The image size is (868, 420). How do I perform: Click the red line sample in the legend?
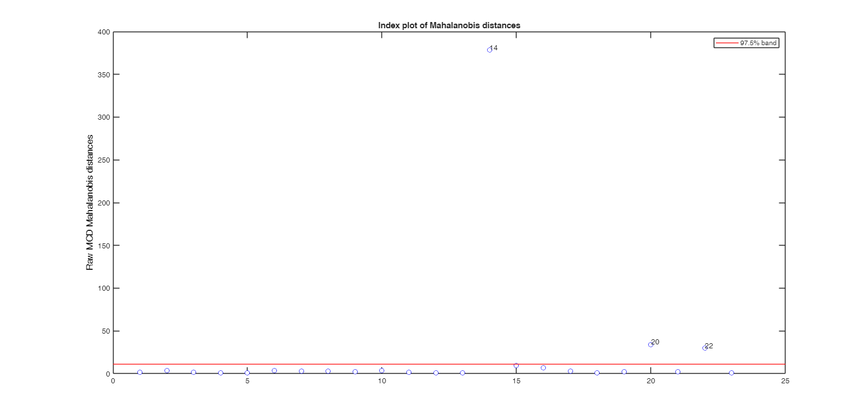727,42
